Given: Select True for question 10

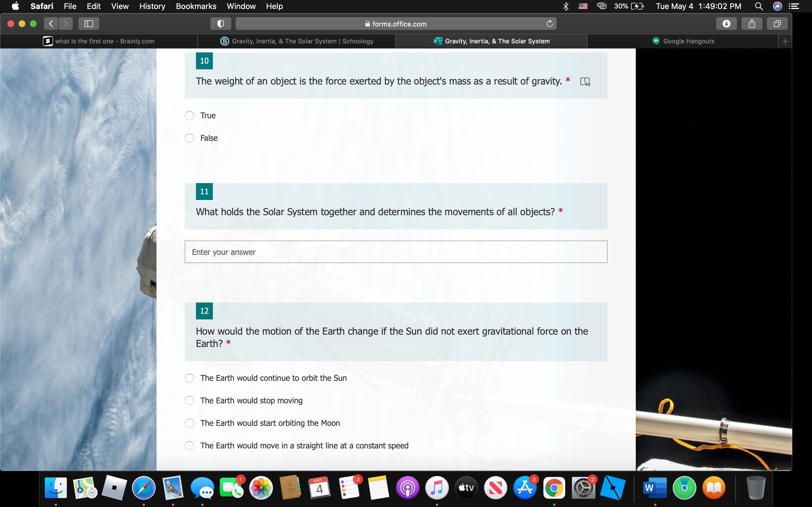Looking at the screenshot, I should (189, 115).
